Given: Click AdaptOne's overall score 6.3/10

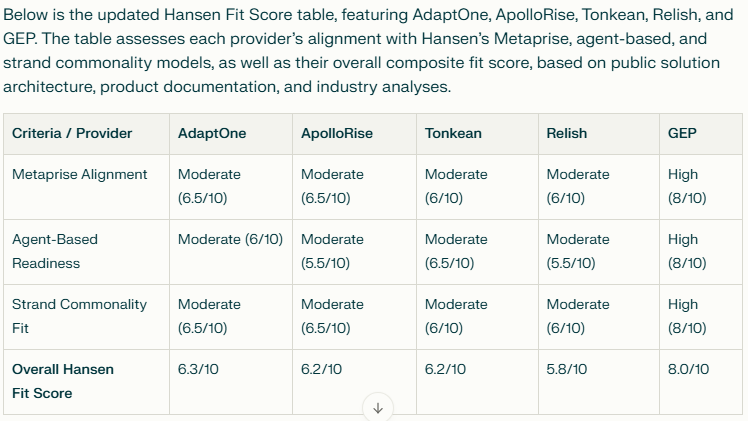Looking at the screenshot, I should point(198,369).
